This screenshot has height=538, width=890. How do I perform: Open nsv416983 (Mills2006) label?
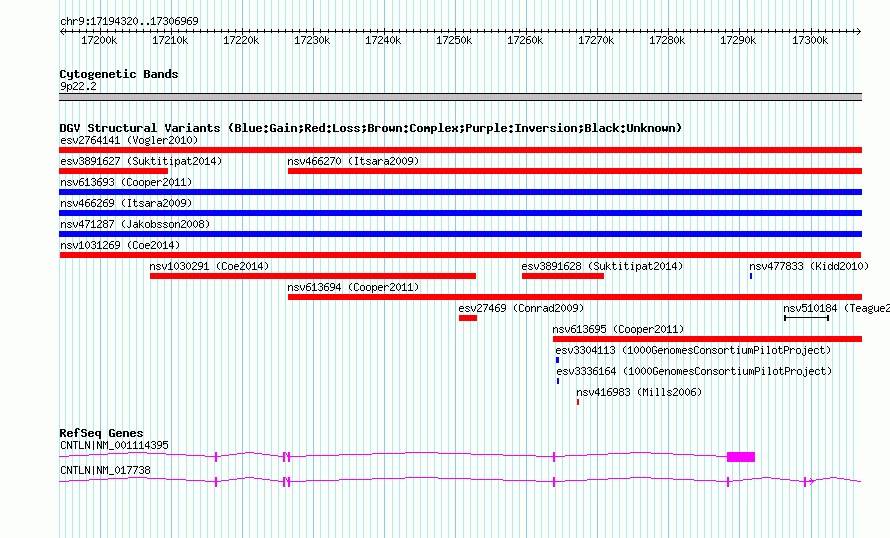click(639, 392)
